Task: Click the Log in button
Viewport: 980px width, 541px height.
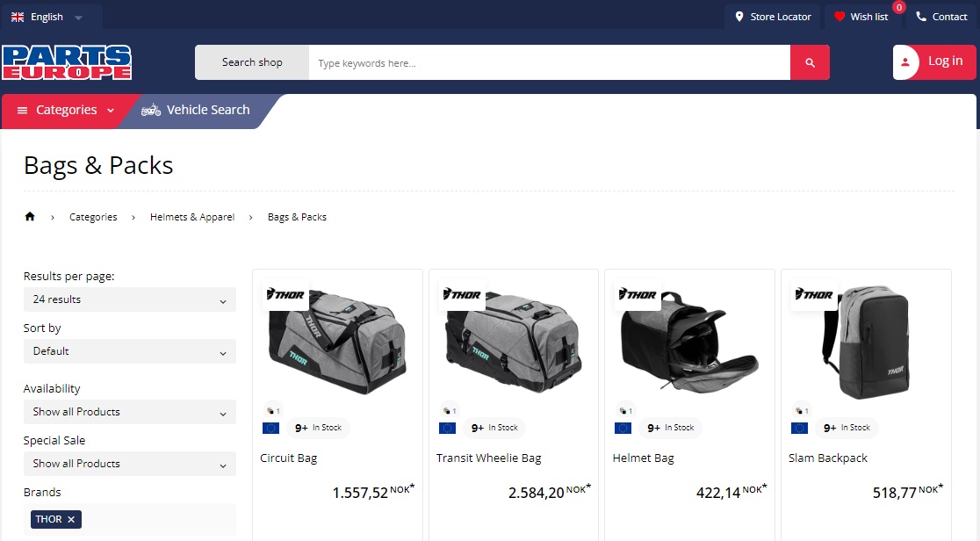Action: (x=934, y=62)
